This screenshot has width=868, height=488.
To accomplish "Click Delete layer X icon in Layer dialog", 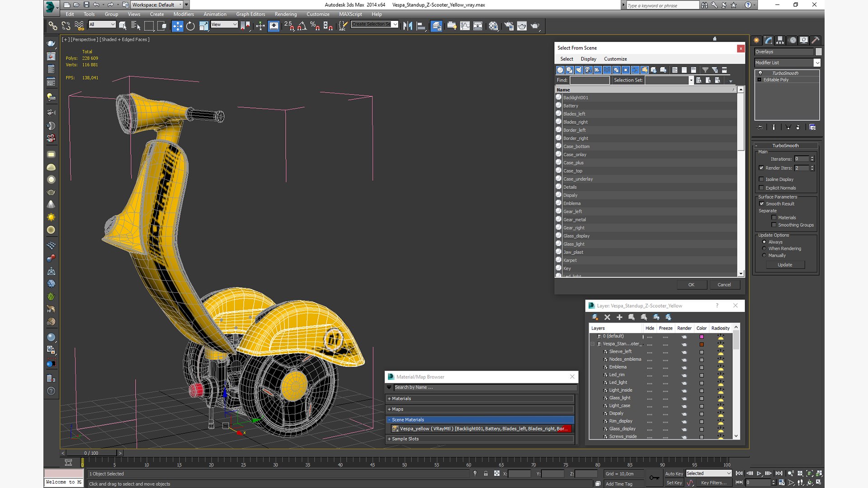I will (x=607, y=317).
